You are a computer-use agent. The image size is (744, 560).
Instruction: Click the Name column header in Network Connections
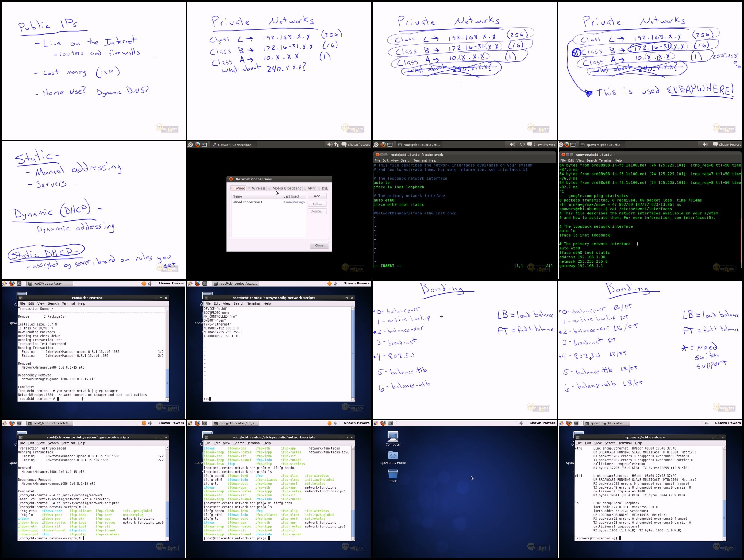point(257,196)
